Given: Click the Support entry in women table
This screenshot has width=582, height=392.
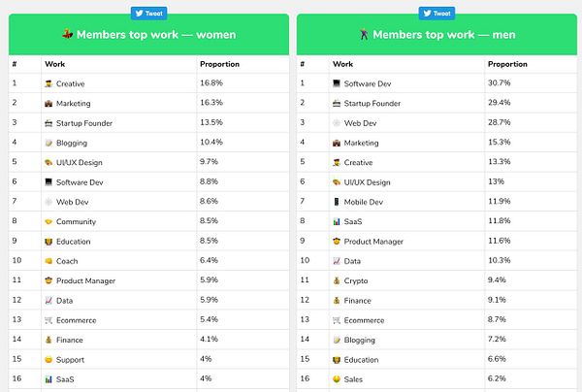Looking at the screenshot, I should pos(70,360).
